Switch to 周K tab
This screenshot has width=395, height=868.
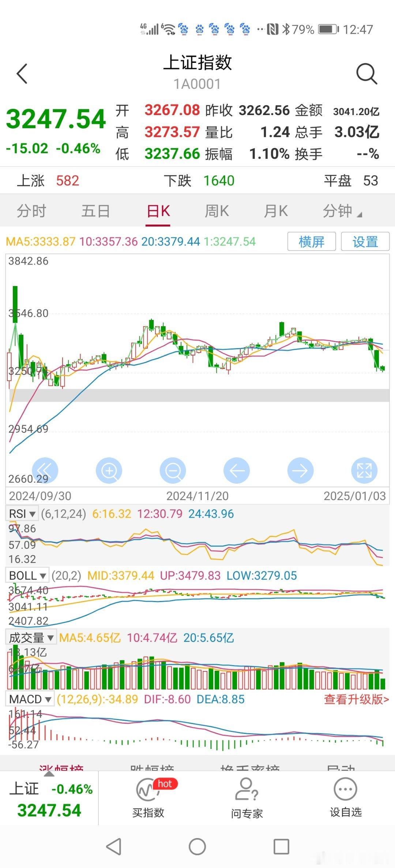(x=217, y=211)
